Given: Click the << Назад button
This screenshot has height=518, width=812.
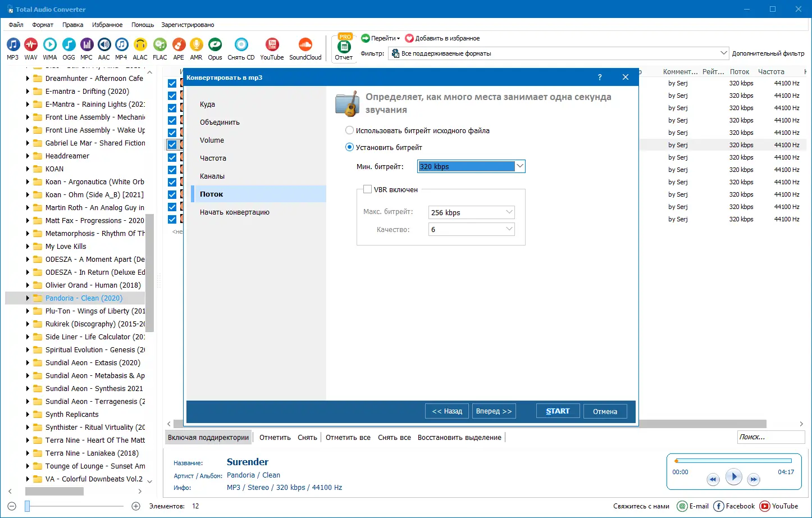Looking at the screenshot, I should pyautogui.click(x=447, y=411).
